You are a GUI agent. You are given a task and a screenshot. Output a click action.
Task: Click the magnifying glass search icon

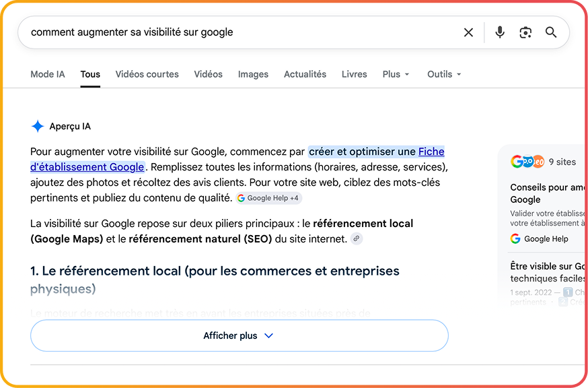pyautogui.click(x=550, y=32)
